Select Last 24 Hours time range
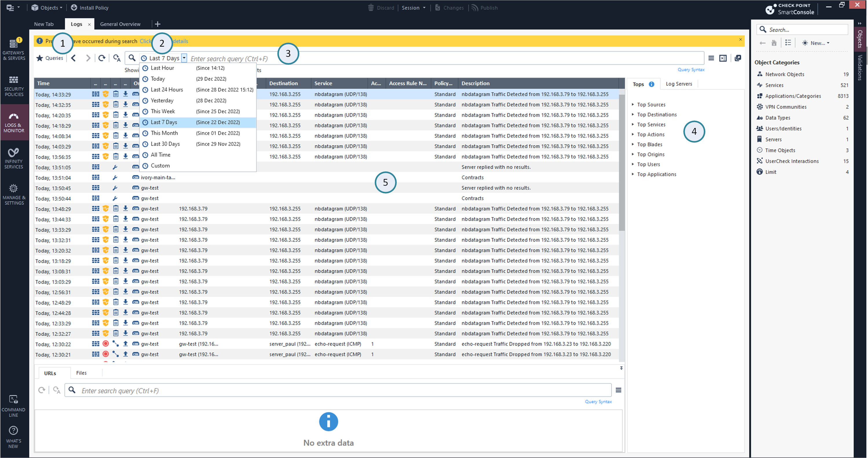Image resolution: width=868 pixels, height=458 pixels. pos(198,90)
